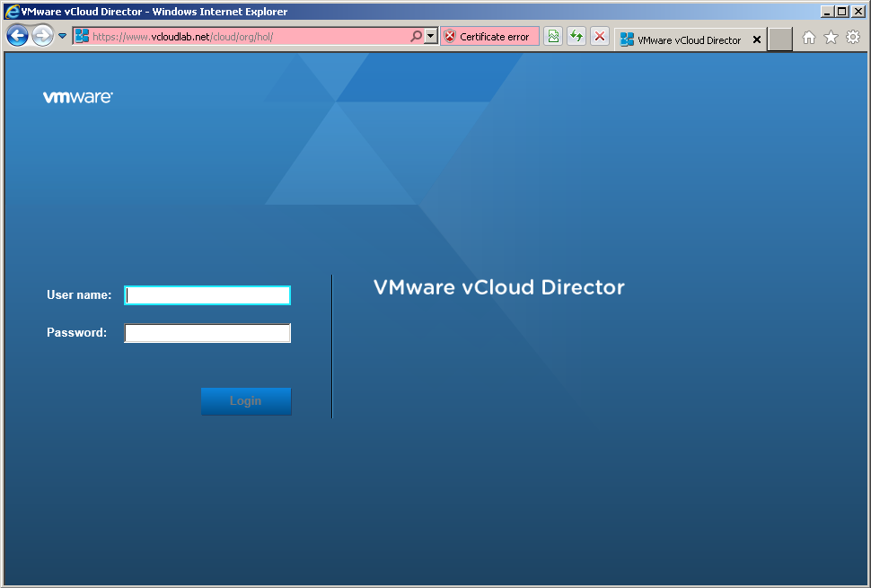This screenshot has height=588, width=871.
Task: Open recent pages dropdown next to Forward
Action: point(62,36)
